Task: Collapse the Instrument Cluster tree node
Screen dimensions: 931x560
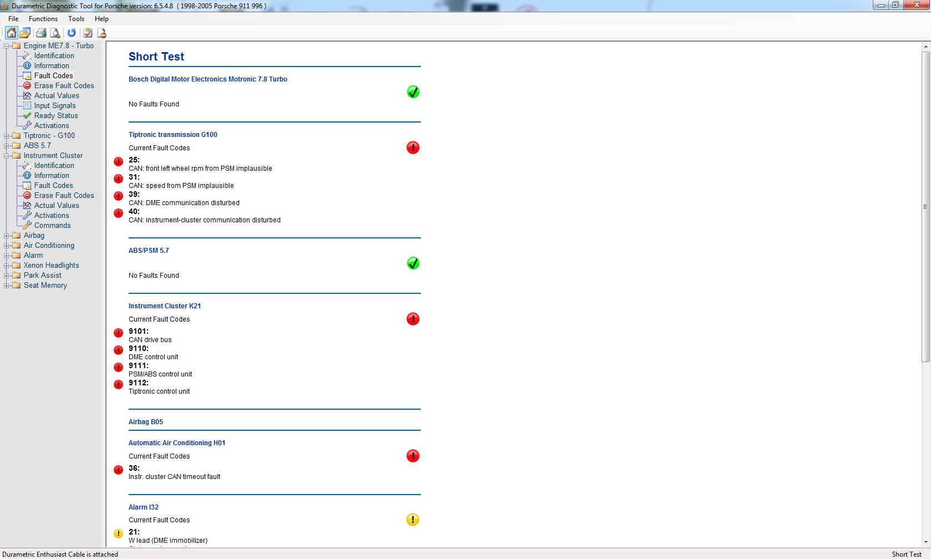Action: pos(7,156)
